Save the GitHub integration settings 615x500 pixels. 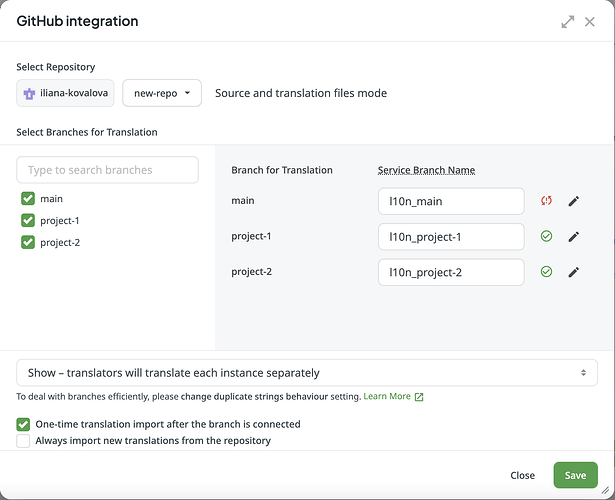point(575,475)
